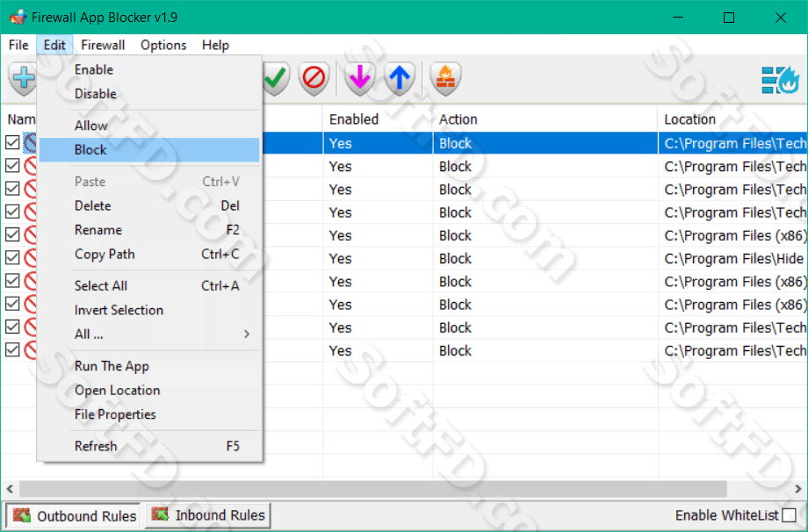
Task: Uncheck the checkbox of the highlighted row
Action: tap(12, 142)
